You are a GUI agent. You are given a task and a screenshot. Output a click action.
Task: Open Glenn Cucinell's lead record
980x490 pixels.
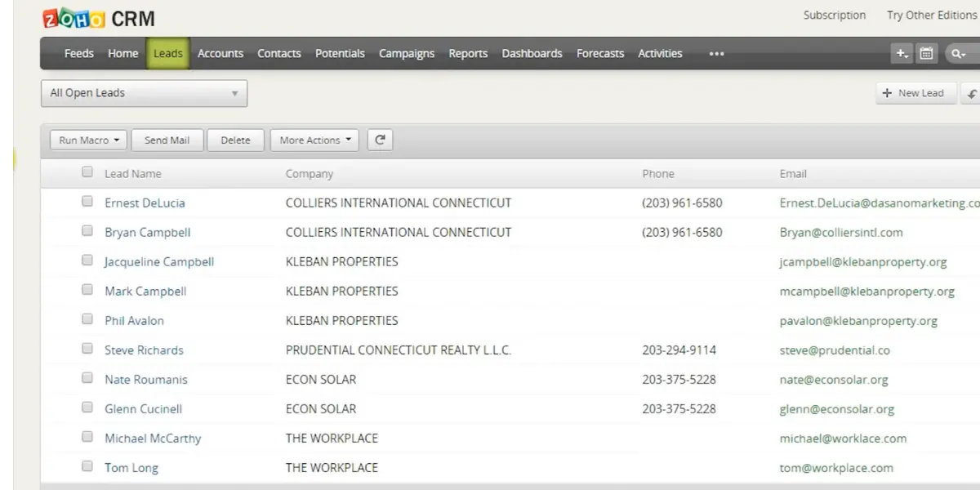(x=143, y=409)
